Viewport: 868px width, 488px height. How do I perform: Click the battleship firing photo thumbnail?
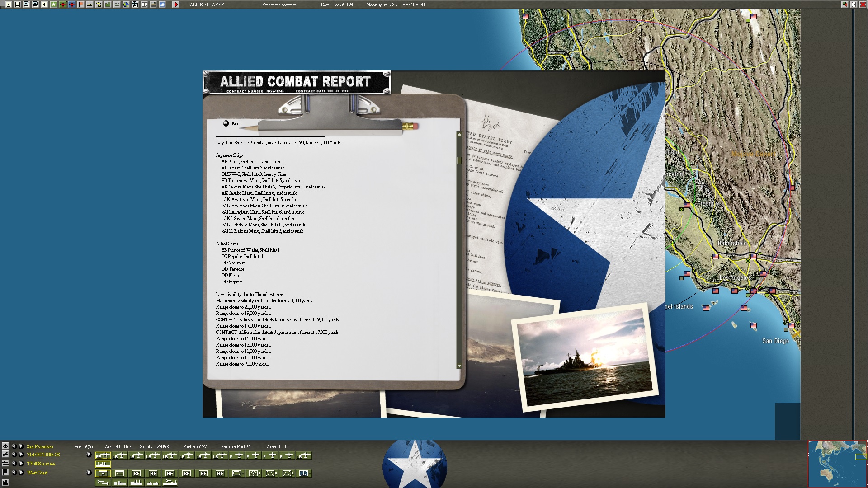[586, 358]
